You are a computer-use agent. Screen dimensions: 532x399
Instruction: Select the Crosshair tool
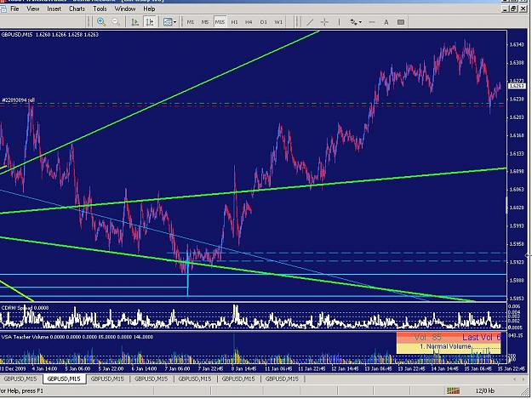324,22
